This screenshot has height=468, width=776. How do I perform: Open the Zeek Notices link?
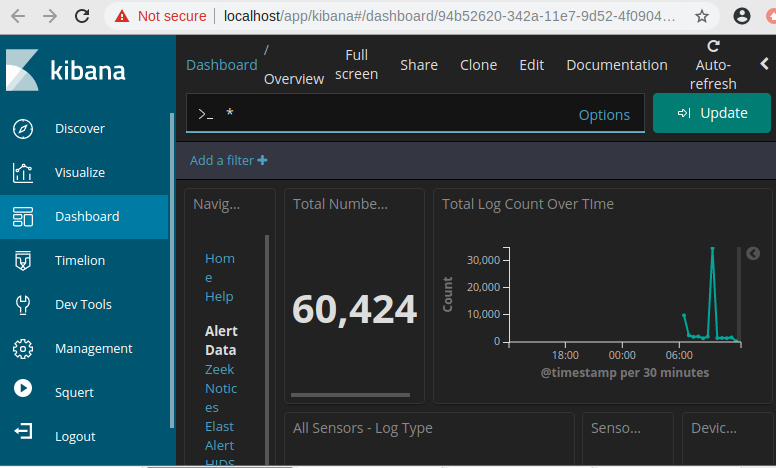(221, 388)
